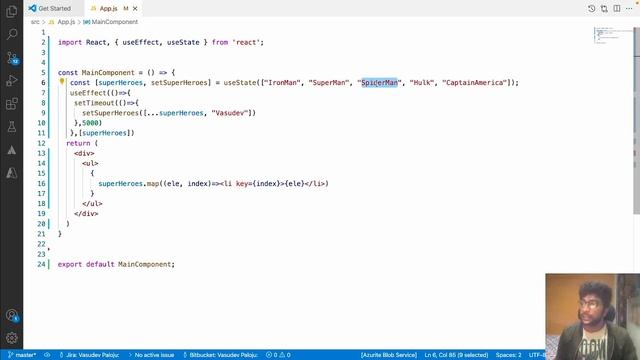The height and width of the screenshot is (360, 640).
Task: Click the lightbulb quick-fix icon on line 6
Action: coord(62,82)
